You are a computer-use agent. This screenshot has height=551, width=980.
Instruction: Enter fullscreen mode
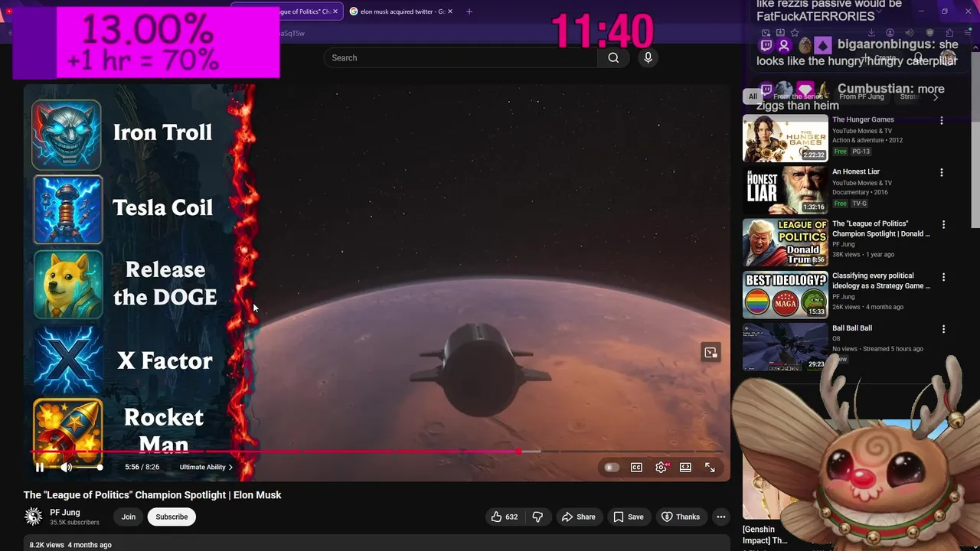710,468
